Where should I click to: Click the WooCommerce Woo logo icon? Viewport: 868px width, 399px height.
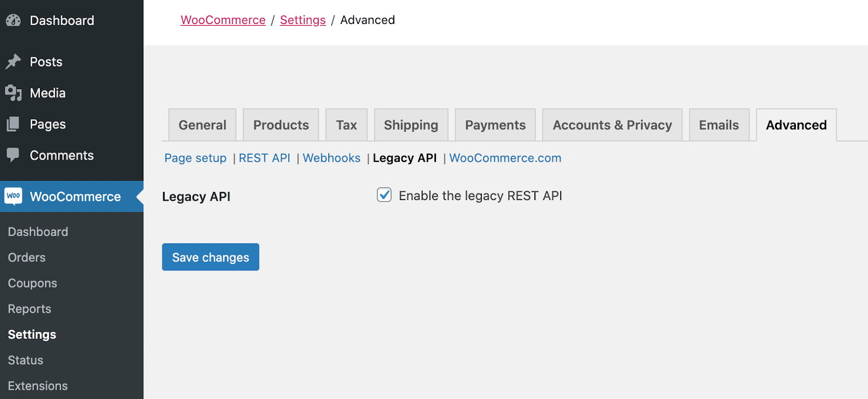[14, 196]
